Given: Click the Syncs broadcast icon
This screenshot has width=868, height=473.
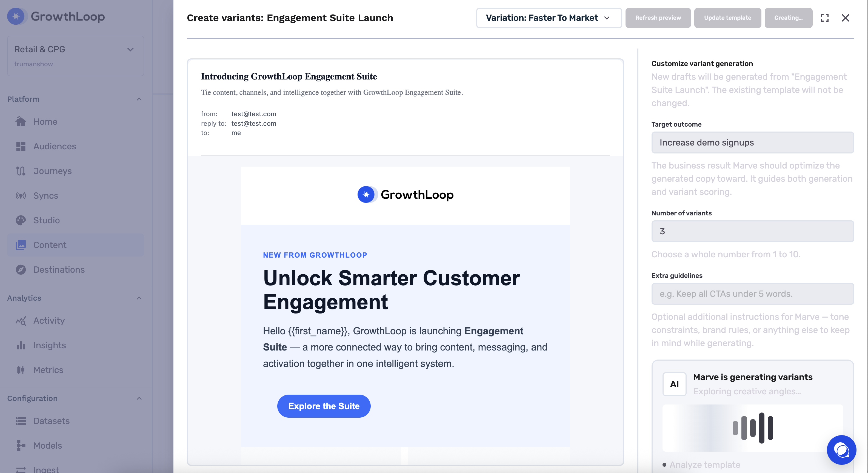Looking at the screenshot, I should click(21, 196).
